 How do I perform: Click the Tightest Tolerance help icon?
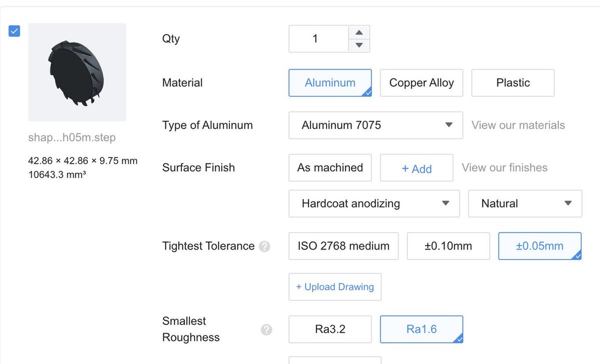(x=265, y=246)
